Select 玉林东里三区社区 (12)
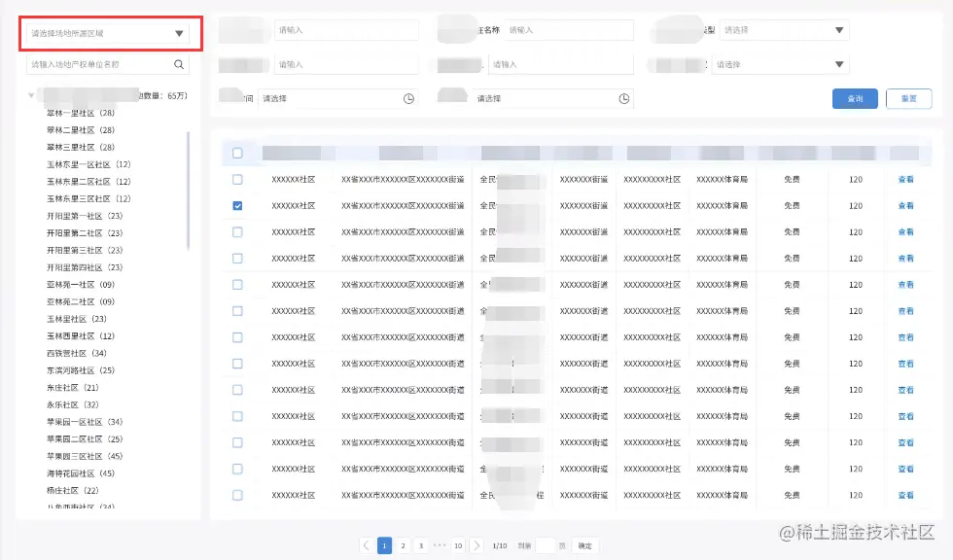953x560 pixels. tap(88, 198)
